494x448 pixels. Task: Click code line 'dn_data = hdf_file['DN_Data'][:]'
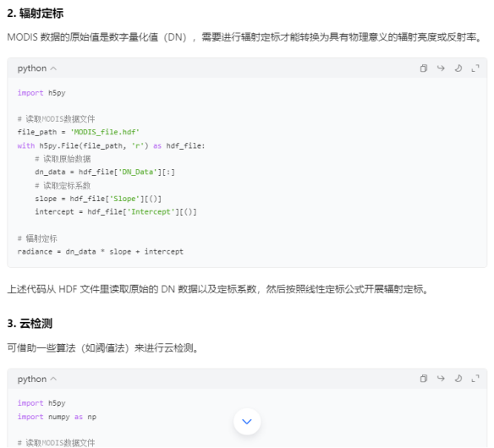pos(105,172)
